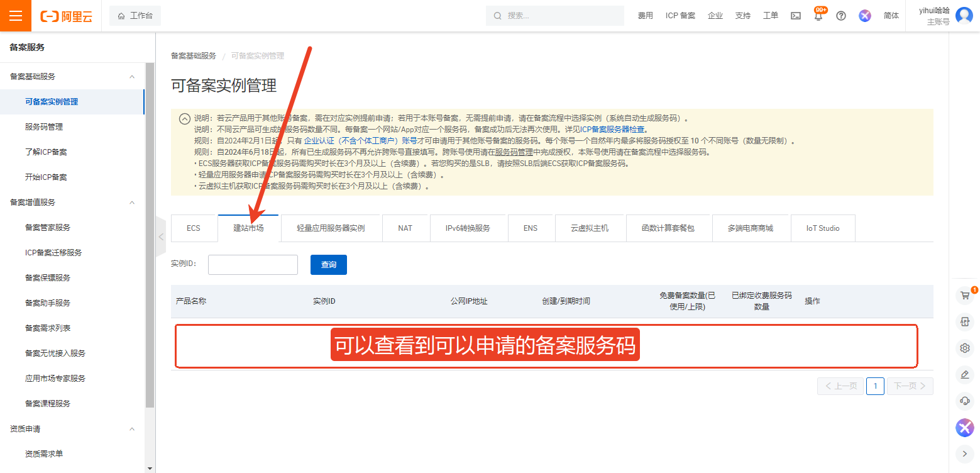
Task: Switch to the 建站市场 tab
Action: (x=248, y=228)
